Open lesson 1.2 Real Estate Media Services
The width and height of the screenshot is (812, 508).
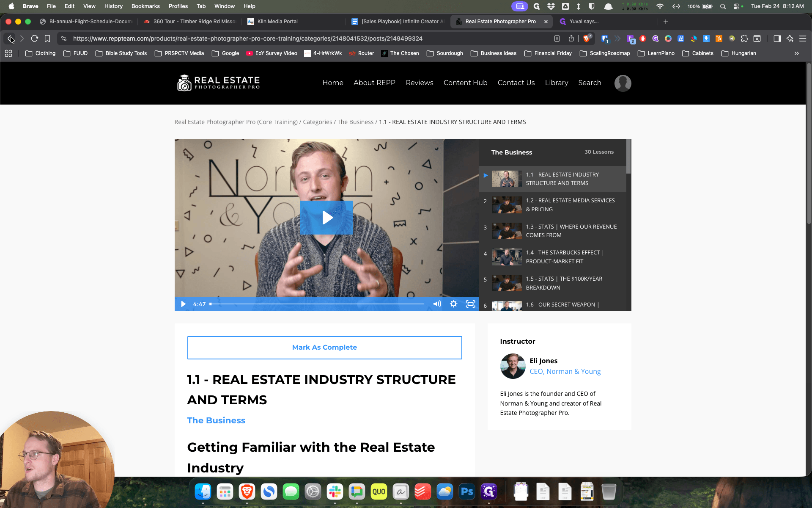[552, 205]
